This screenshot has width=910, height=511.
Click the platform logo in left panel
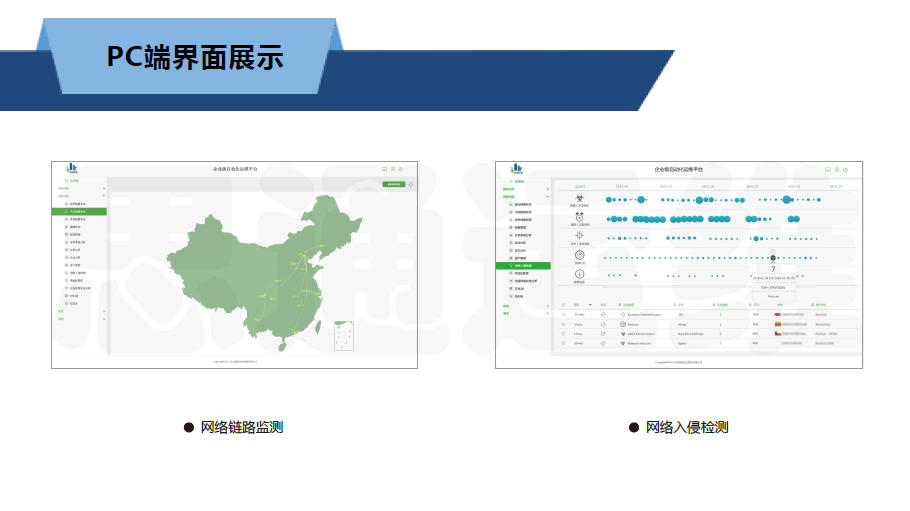(71, 169)
